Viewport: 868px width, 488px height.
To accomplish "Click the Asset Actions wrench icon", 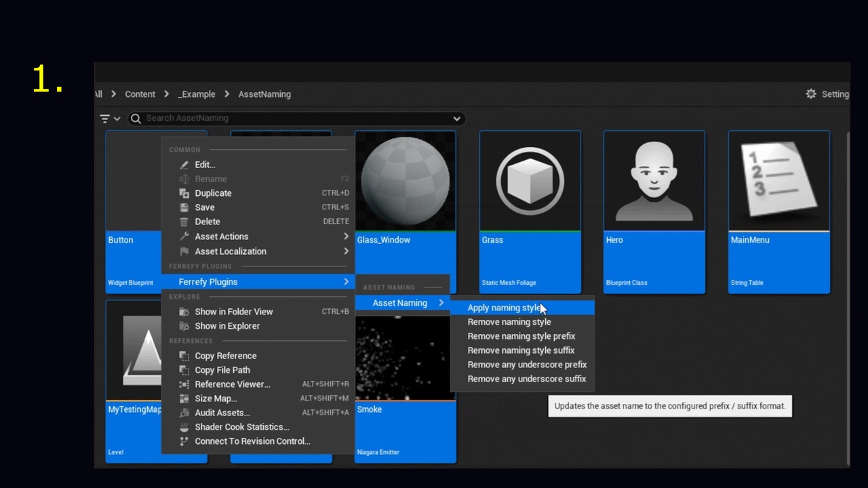I will pos(184,237).
